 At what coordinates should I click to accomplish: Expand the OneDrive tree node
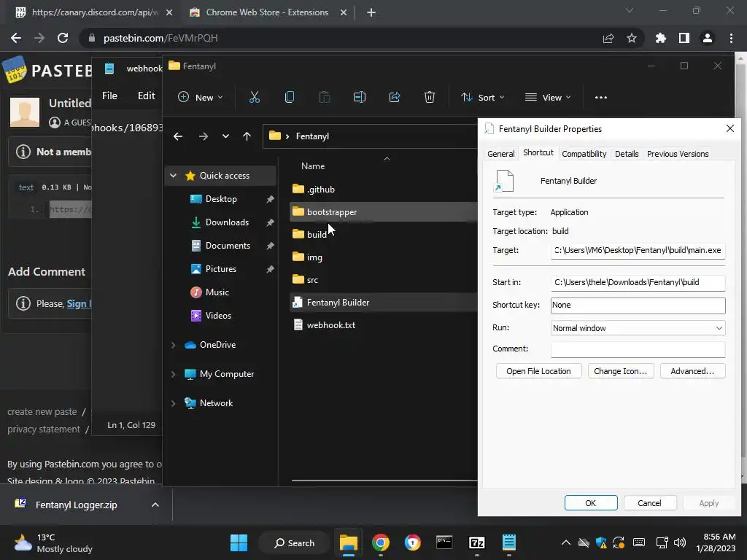click(x=174, y=345)
